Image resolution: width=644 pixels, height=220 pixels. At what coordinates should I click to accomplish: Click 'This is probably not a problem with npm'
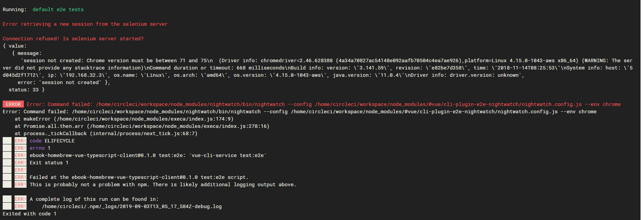point(89,185)
